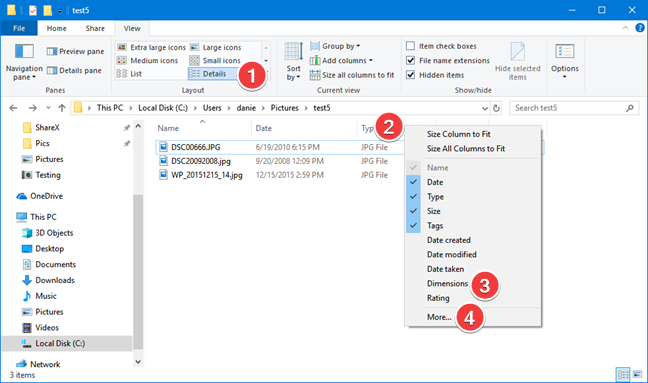This screenshot has height=383, width=648.
Task: Navigate to This PC in breadcrumb
Action: pos(110,108)
